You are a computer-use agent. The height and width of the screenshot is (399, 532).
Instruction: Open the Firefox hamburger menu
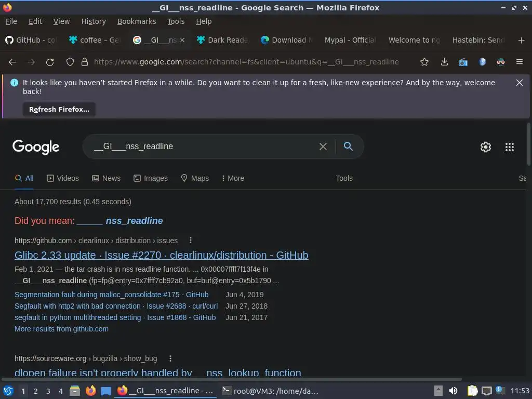[520, 62]
